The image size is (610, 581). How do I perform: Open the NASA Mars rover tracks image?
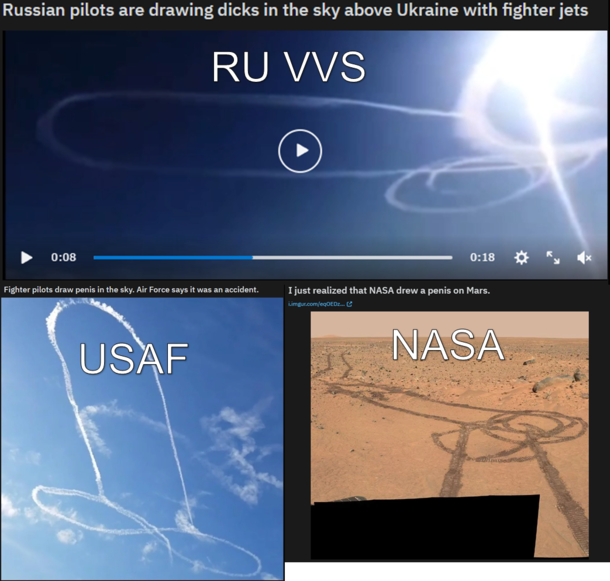click(450, 435)
